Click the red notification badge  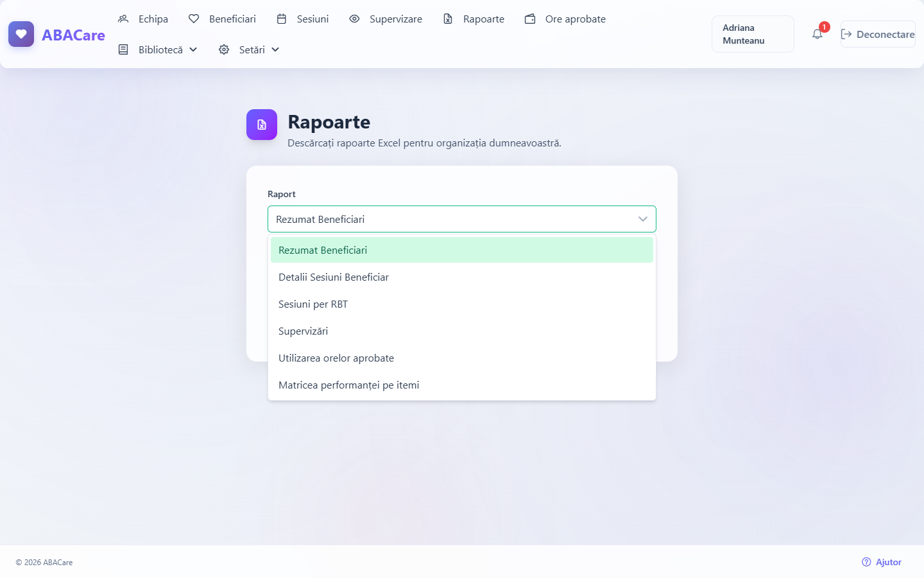(x=825, y=27)
